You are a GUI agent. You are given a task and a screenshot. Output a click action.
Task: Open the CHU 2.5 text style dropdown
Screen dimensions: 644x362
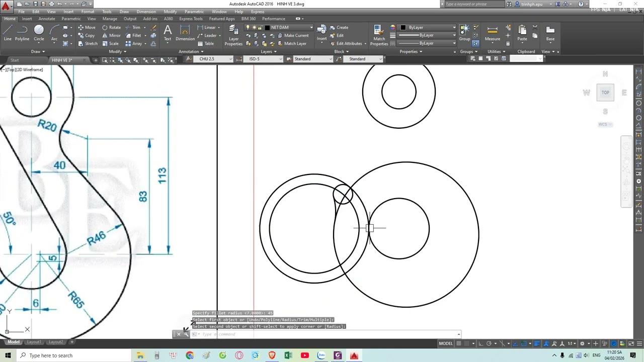(x=230, y=59)
